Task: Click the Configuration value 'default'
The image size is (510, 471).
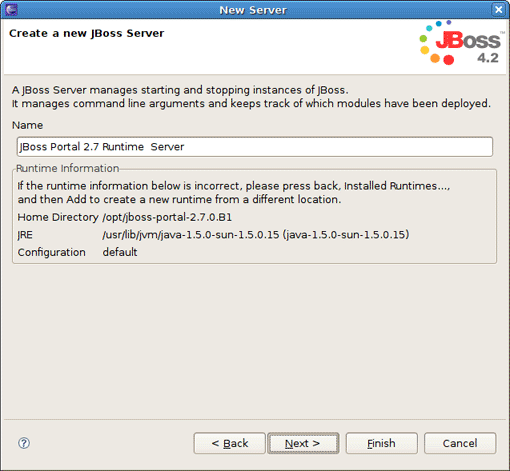Action: point(120,252)
